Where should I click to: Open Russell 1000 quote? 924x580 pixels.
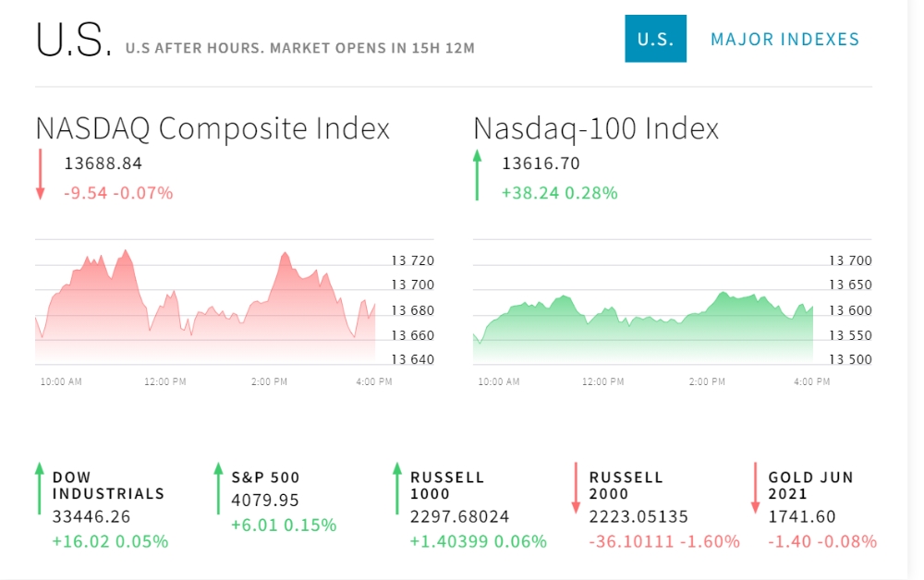point(447,485)
